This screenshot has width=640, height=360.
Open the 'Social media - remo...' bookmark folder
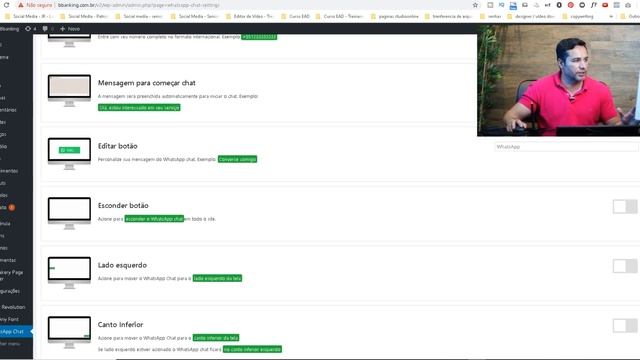point(140,16)
